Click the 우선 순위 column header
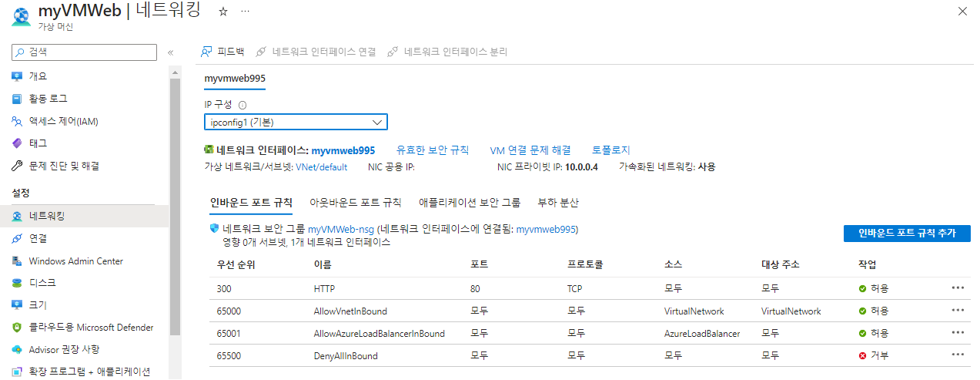This screenshot has width=980, height=380. (x=237, y=264)
